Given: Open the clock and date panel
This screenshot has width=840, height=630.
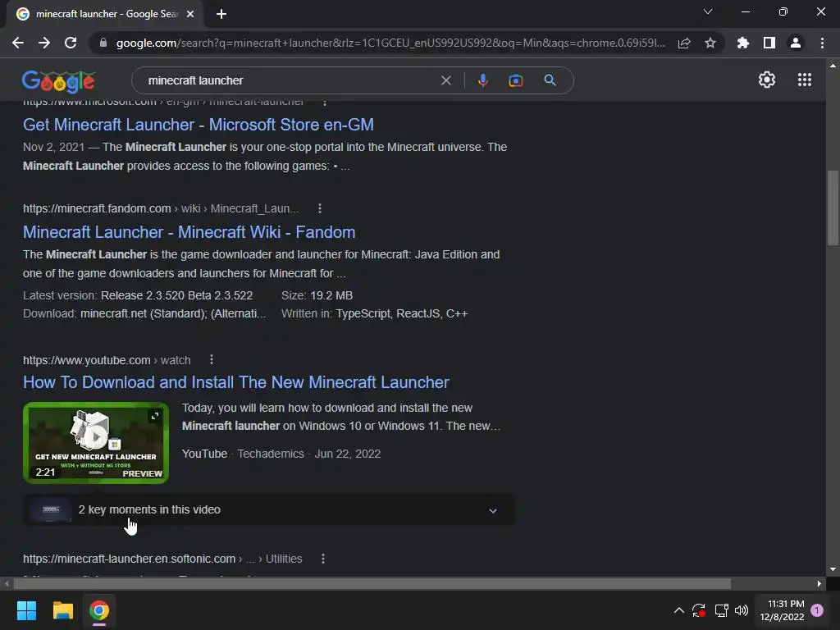Looking at the screenshot, I should 782,610.
